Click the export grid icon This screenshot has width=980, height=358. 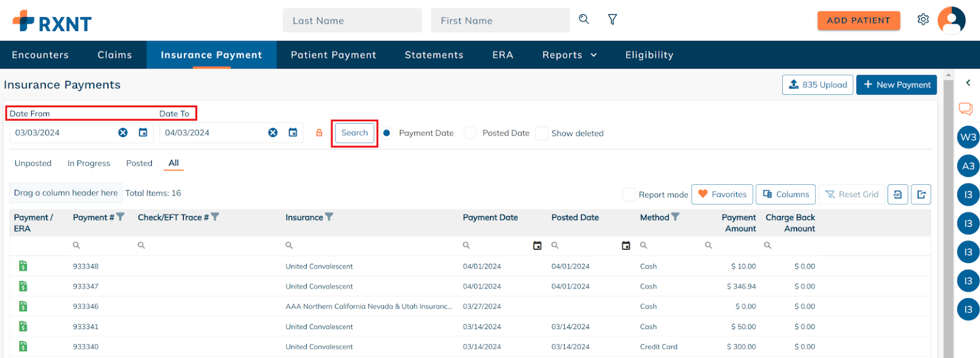(x=921, y=195)
